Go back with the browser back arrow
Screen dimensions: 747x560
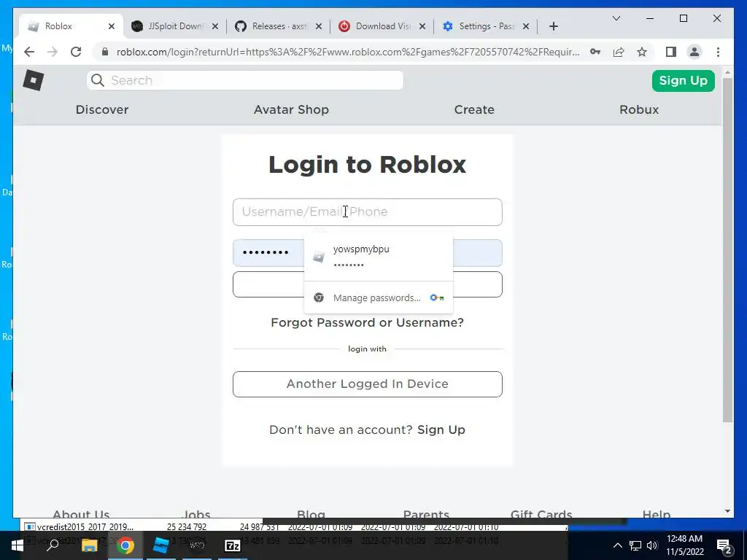29,52
